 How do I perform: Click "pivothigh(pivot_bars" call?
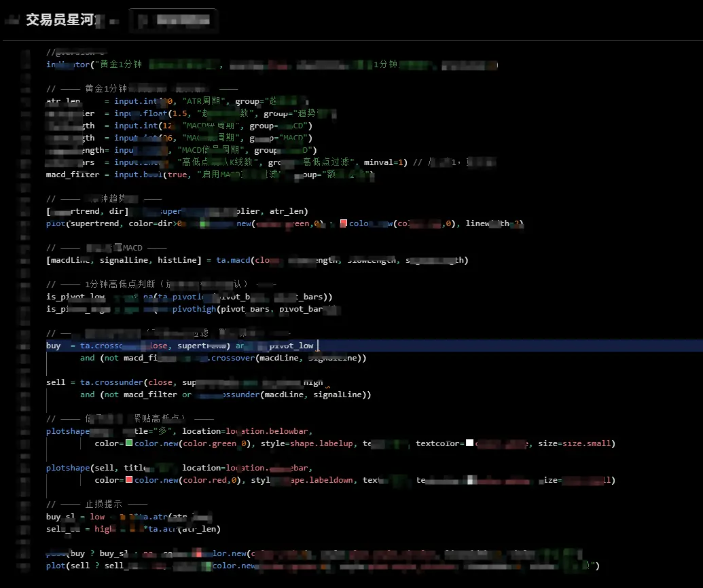click(221, 309)
